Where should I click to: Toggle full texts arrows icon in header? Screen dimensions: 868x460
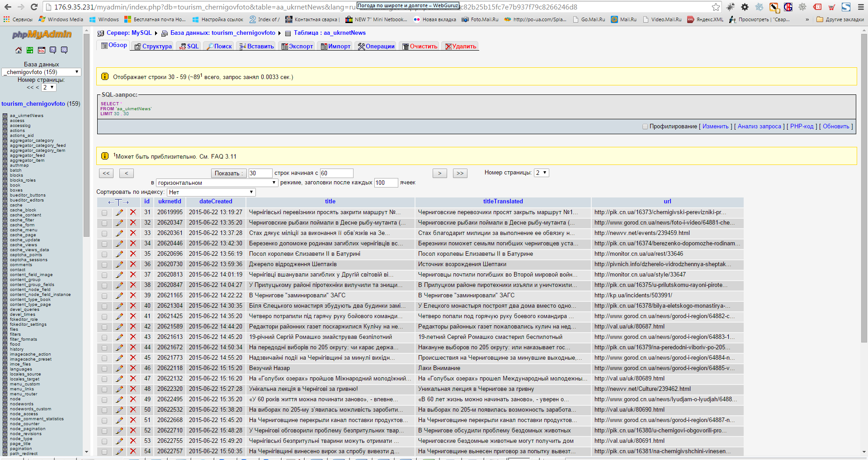[118, 202]
